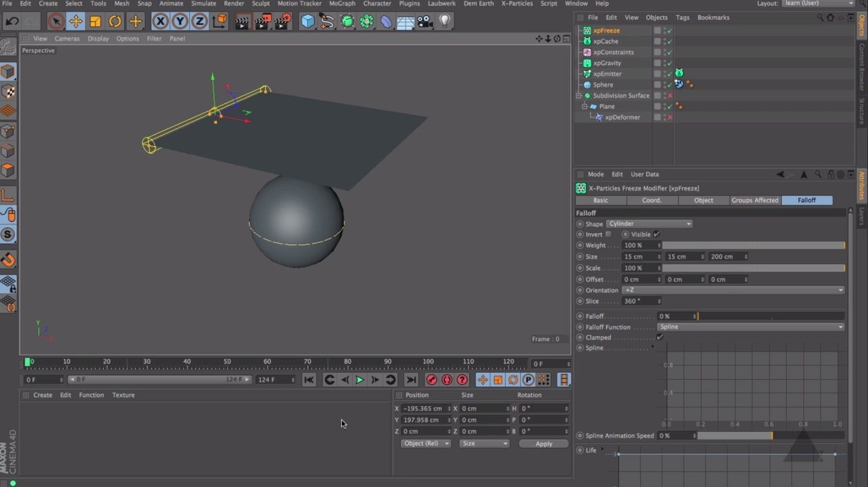The height and width of the screenshot is (487, 868).
Task: Click the Spline pen tool icon
Action: coord(327,22)
